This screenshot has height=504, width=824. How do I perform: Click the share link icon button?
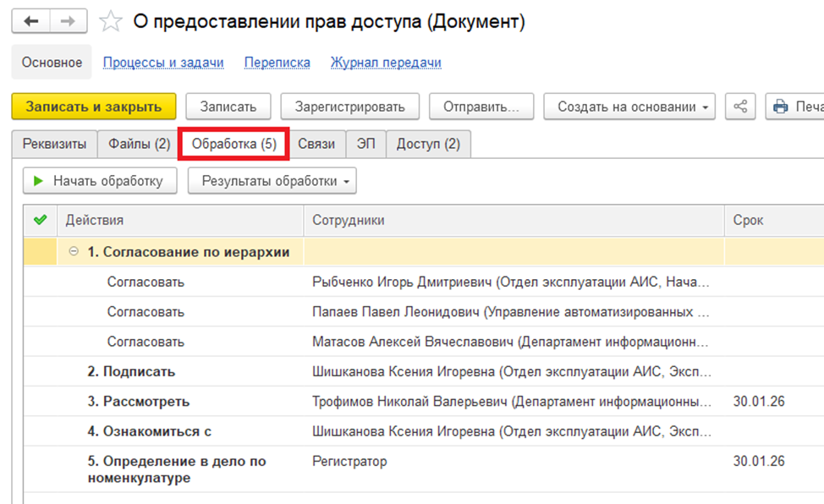(x=740, y=107)
